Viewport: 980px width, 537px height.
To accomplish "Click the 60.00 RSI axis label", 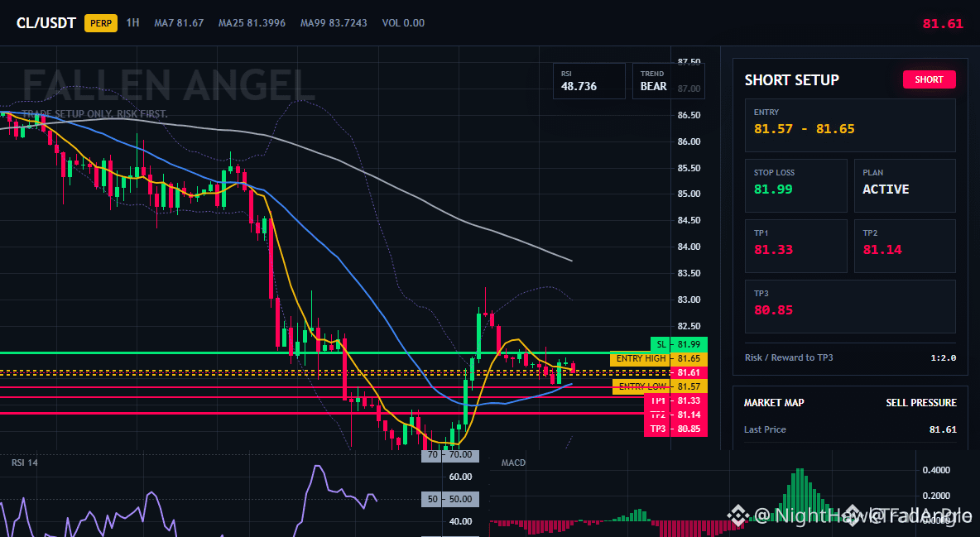I will [x=461, y=477].
